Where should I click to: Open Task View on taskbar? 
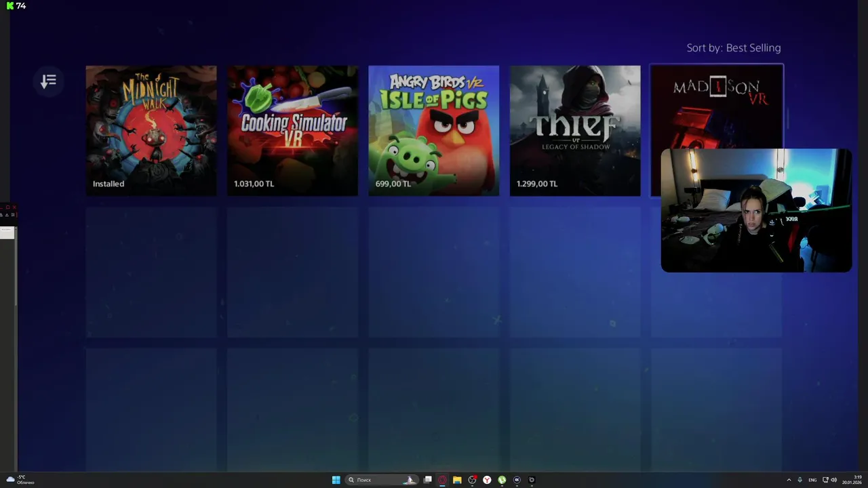click(428, 480)
